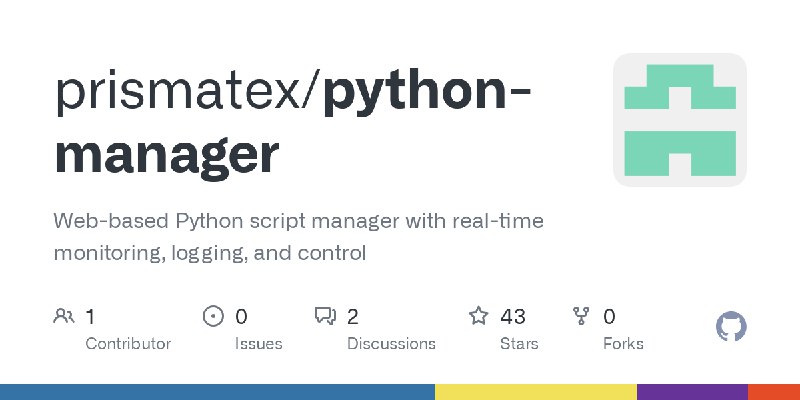Image resolution: width=800 pixels, height=400 pixels.
Task: Click the yellow language bar segment
Action: coord(536,392)
